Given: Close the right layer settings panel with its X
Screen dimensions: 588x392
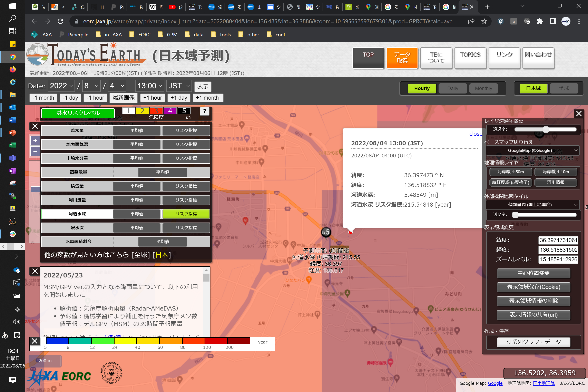Looking at the screenshot, I should [x=579, y=114].
